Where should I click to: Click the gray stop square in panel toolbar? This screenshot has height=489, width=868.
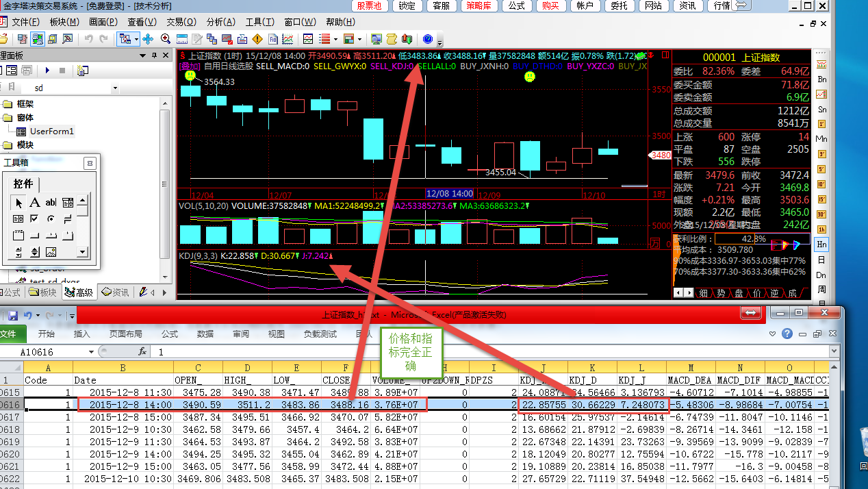(62, 71)
